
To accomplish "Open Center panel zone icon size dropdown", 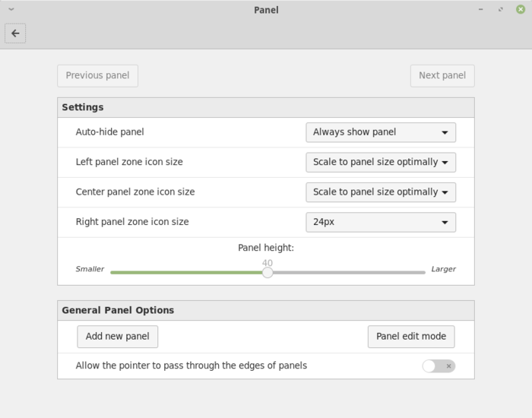I will click(x=380, y=192).
